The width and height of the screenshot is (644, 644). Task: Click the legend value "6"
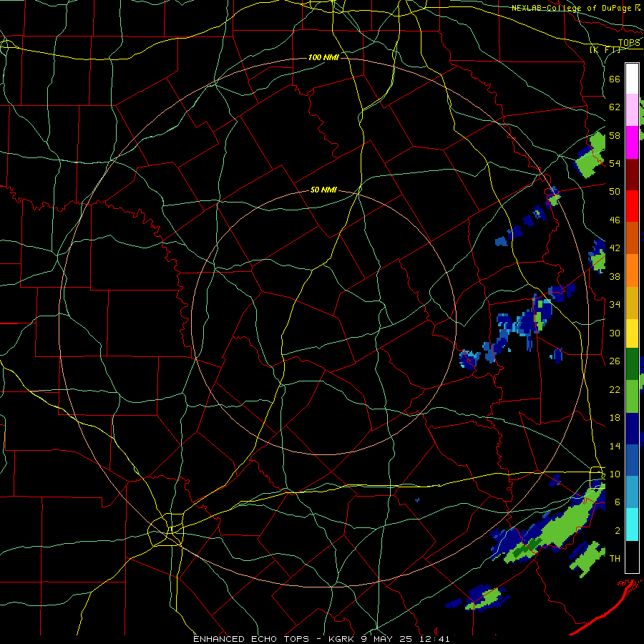618,502
